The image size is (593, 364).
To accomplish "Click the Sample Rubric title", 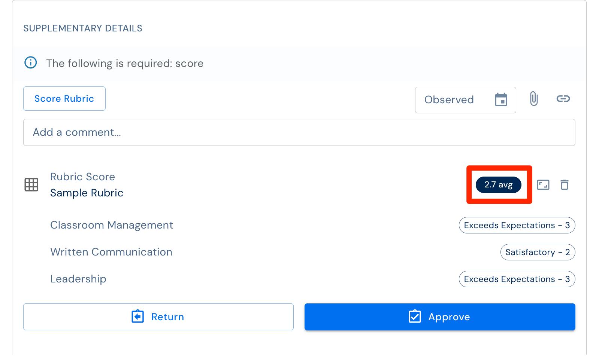I will [87, 193].
